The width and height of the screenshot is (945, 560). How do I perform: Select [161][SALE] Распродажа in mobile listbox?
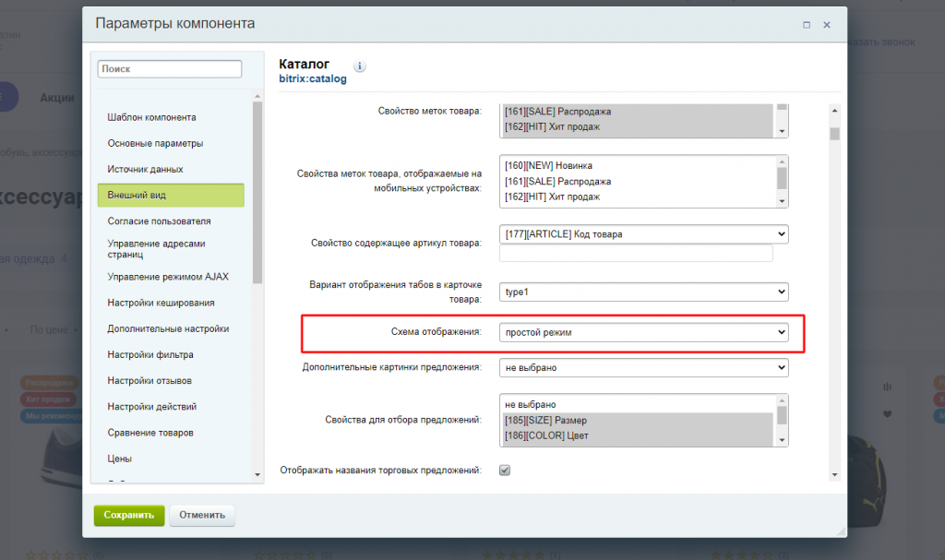pos(639,182)
